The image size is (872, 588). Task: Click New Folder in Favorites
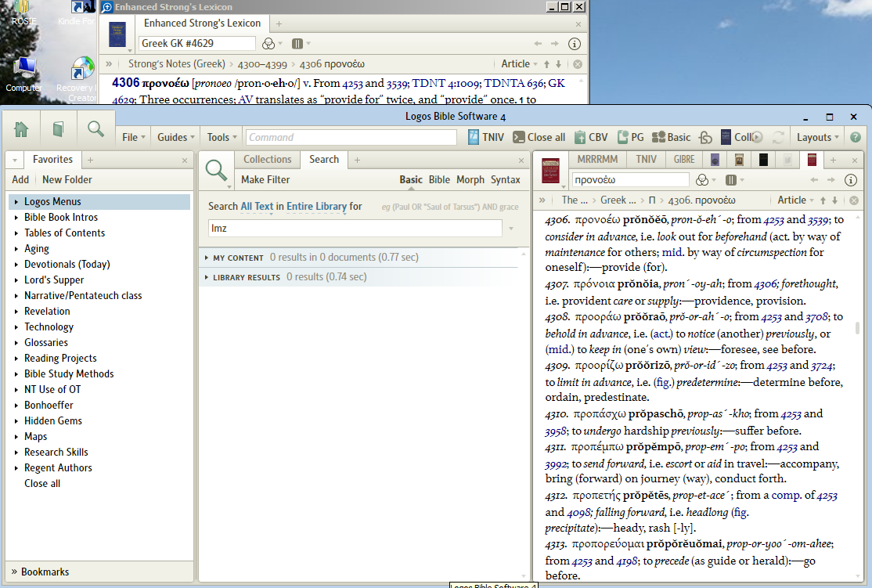point(67,179)
